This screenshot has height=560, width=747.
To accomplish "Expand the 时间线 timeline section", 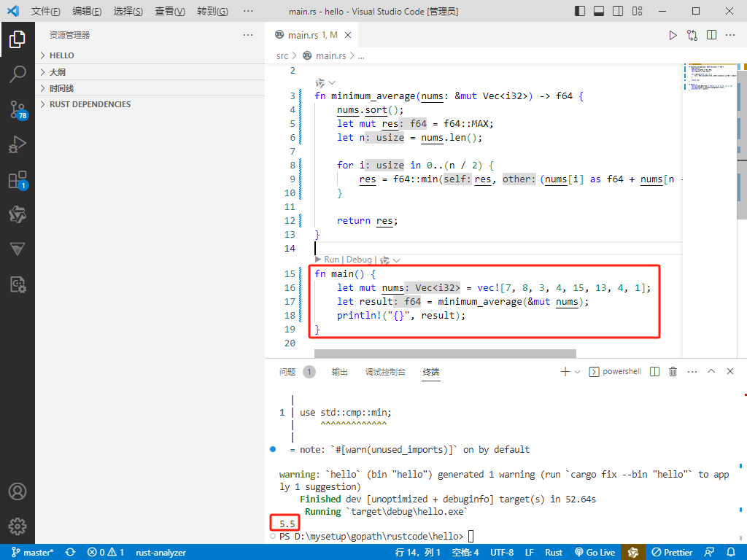I will coord(150,88).
